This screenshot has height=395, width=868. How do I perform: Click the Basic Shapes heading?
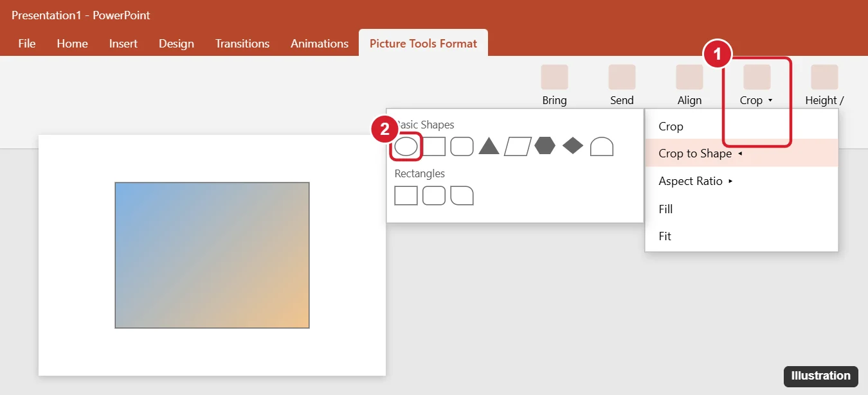click(x=424, y=125)
